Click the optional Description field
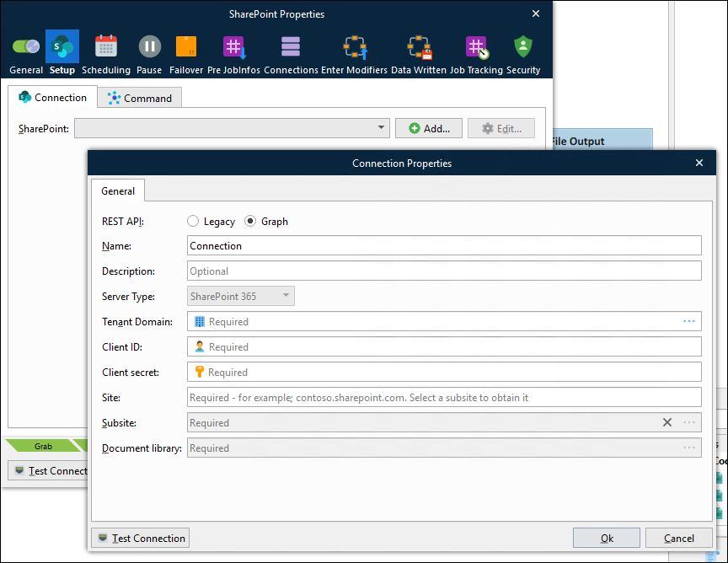Image resolution: width=728 pixels, height=563 pixels. [x=444, y=271]
